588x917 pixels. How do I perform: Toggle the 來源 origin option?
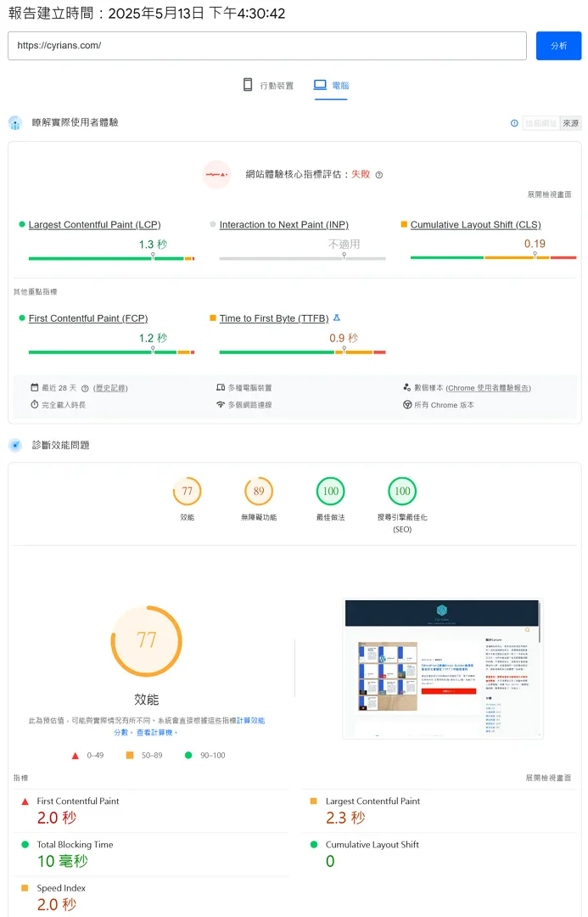coord(571,123)
